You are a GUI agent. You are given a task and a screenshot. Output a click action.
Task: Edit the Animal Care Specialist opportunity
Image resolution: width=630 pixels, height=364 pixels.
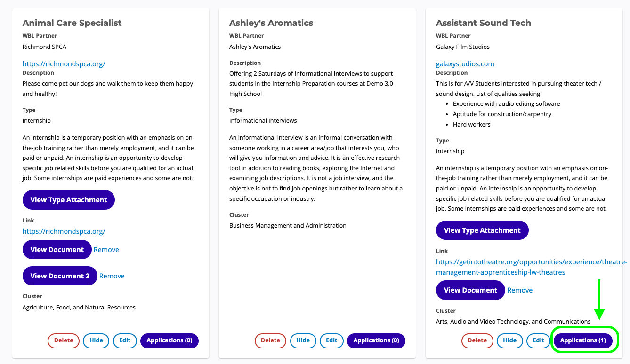click(125, 340)
